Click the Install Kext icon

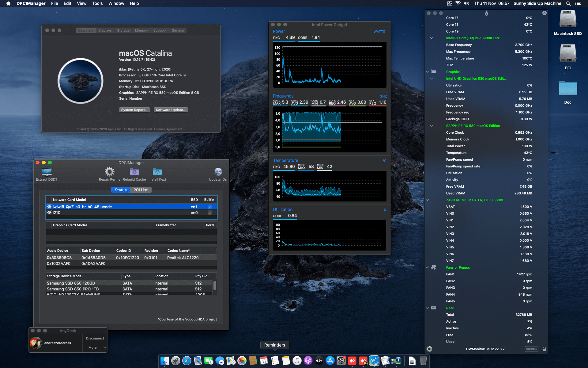157,172
